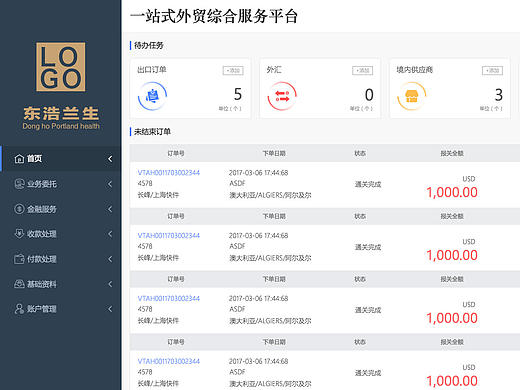Click second order's 通关完成 status
Viewport: 520px width, 390px height.
[368, 247]
